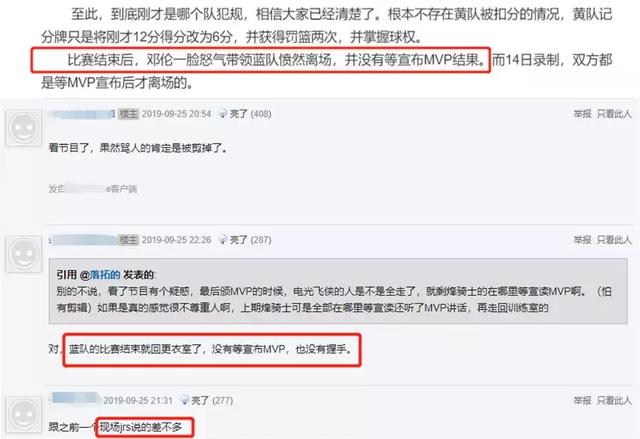Click the 2019-09-25 20:54 timestamp
The width and height of the screenshot is (640, 439).
176,114
